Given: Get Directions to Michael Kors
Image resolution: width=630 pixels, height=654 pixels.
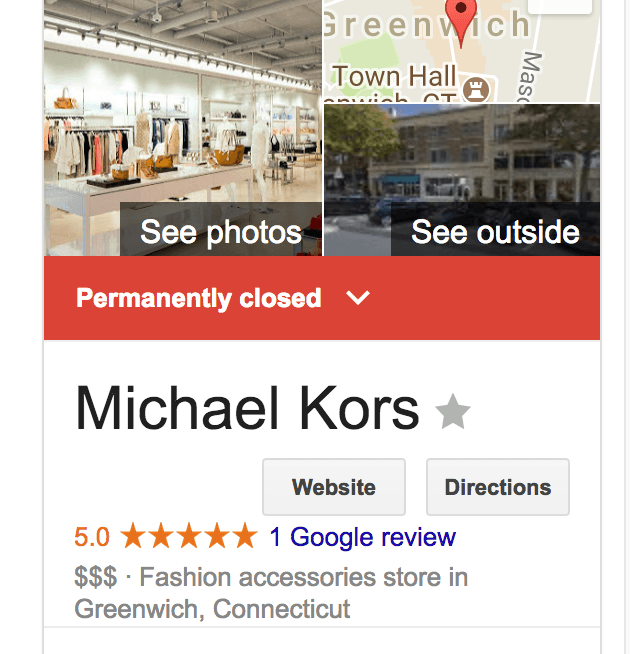Looking at the screenshot, I should pos(498,487).
